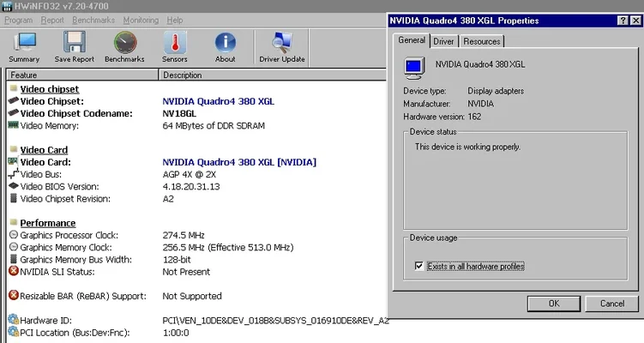Open the Program menu

click(x=19, y=20)
